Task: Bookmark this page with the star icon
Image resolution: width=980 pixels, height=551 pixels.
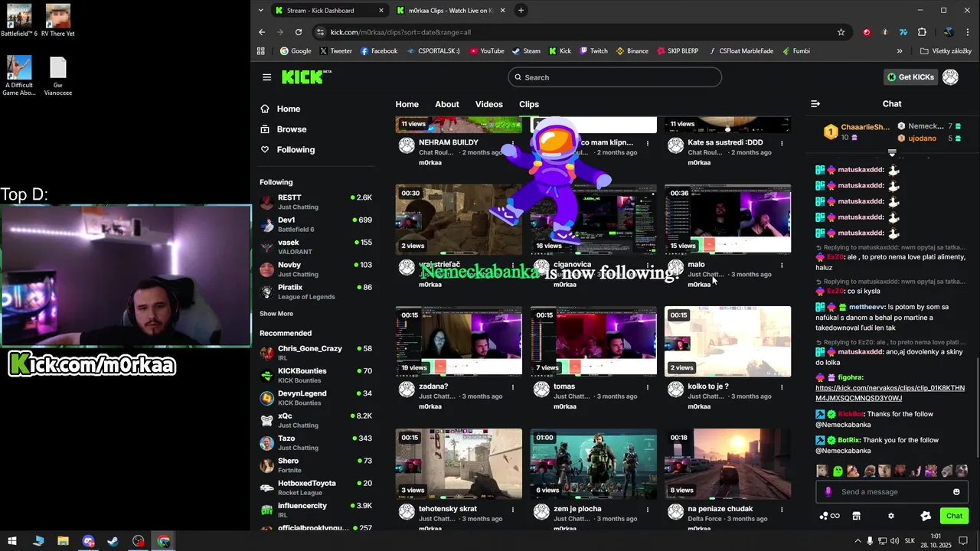Action: pyautogui.click(x=841, y=32)
